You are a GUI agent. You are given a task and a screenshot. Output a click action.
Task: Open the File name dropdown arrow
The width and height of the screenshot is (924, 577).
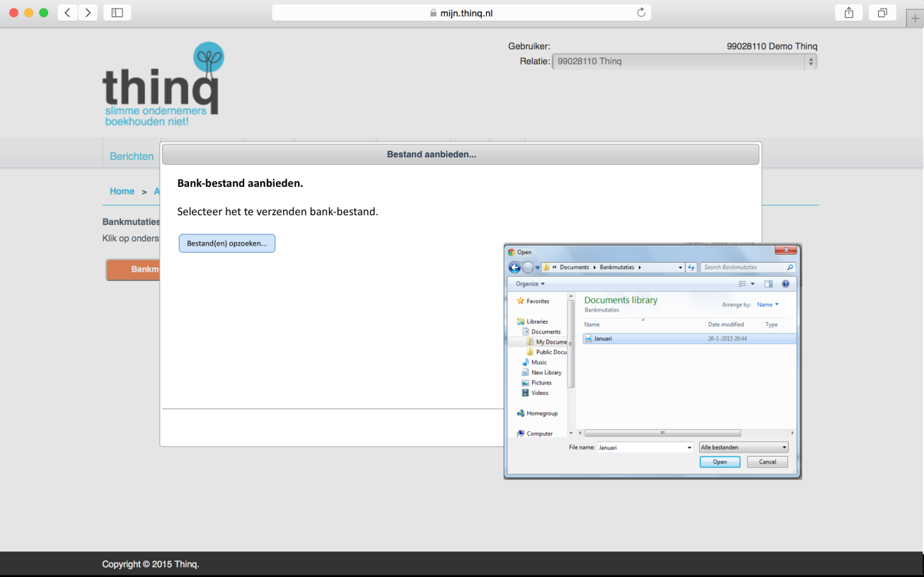[x=690, y=447]
